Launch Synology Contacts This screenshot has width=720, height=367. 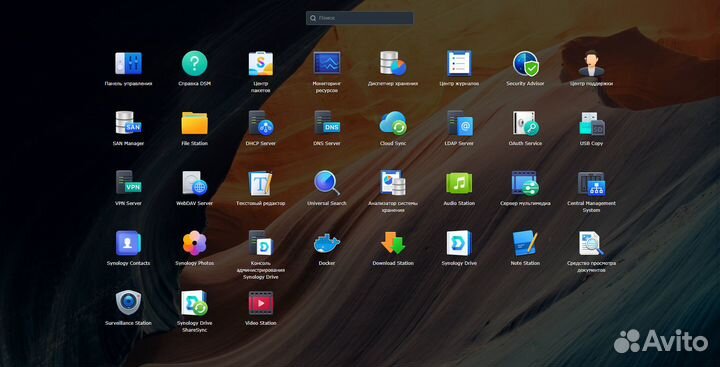point(128,243)
